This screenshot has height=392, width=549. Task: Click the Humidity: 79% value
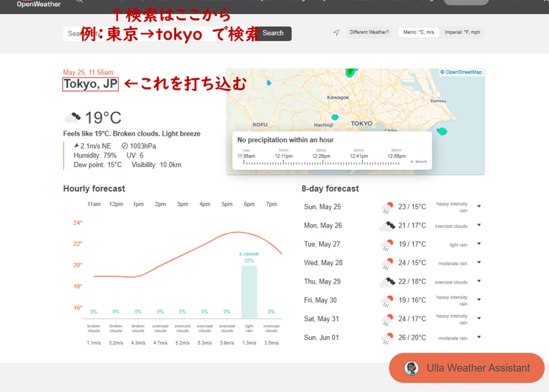pyautogui.click(x=95, y=155)
